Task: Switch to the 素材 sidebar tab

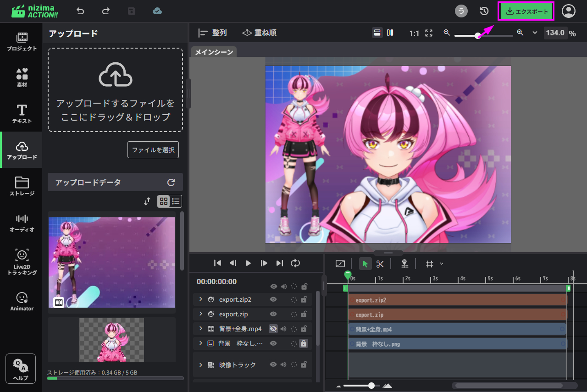Action: click(x=22, y=77)
